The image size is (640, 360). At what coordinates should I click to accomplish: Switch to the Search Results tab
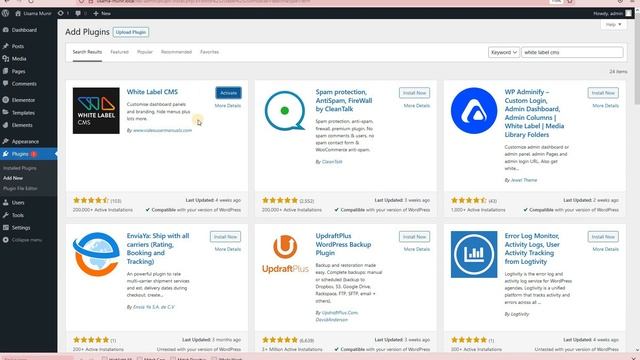87,52
